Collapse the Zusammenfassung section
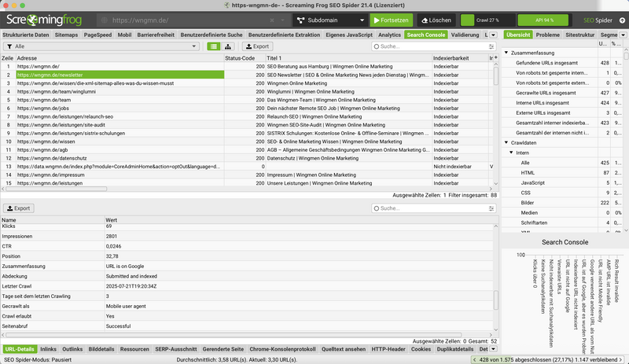 click(506, 53)
